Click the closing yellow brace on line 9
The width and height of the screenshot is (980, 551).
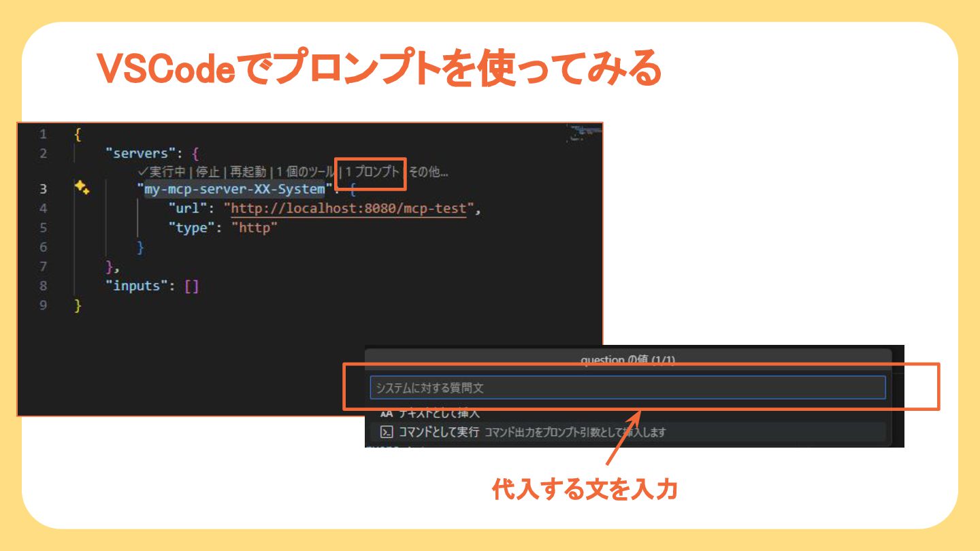tap(78, 305)
